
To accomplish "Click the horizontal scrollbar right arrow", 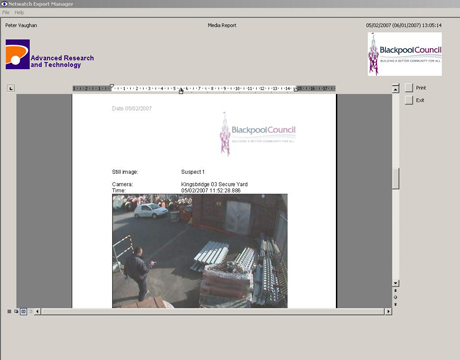I will click(388, 311).
